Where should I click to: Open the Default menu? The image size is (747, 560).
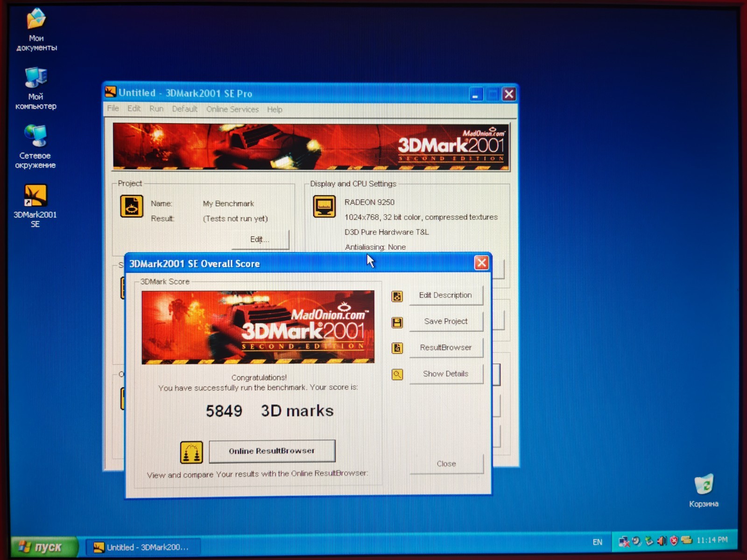(184, 109)
